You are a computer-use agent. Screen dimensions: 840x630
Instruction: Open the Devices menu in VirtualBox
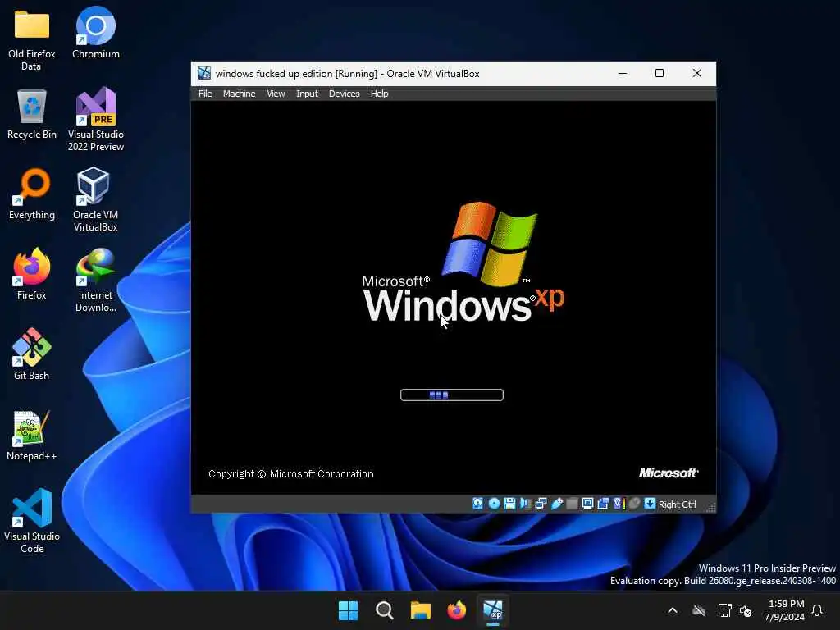click(x=344, y=94)
